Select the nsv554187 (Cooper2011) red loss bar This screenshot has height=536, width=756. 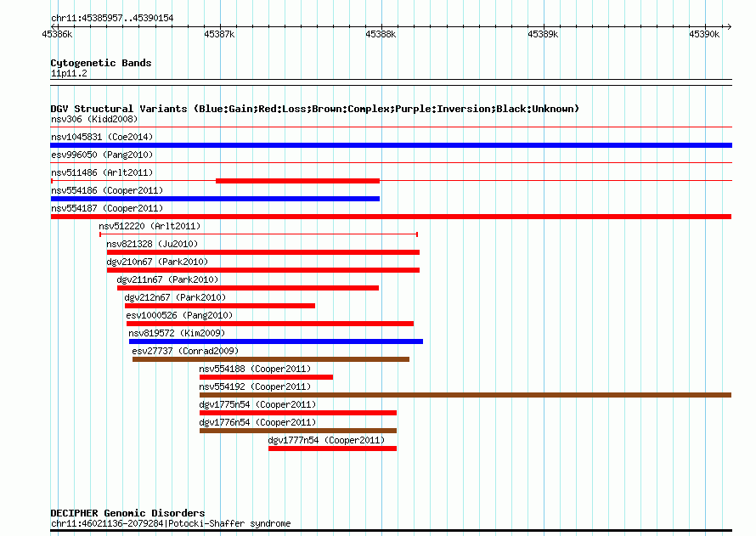391,217
